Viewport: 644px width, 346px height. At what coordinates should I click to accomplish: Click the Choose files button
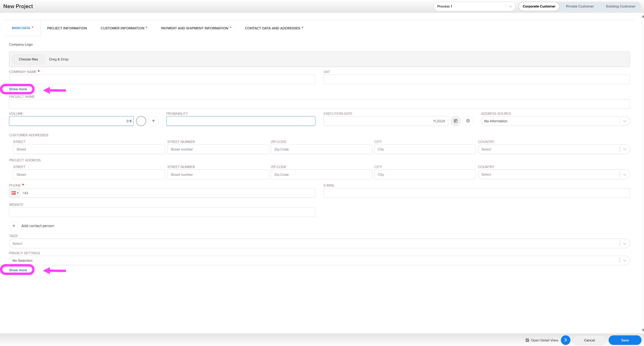click(28, 59)
